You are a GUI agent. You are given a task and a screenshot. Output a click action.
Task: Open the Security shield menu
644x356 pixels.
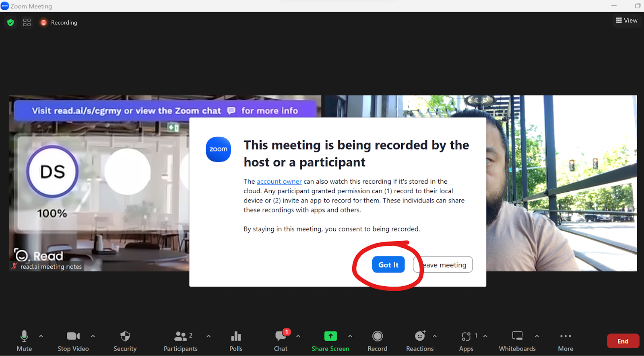[x=125, y=341]
